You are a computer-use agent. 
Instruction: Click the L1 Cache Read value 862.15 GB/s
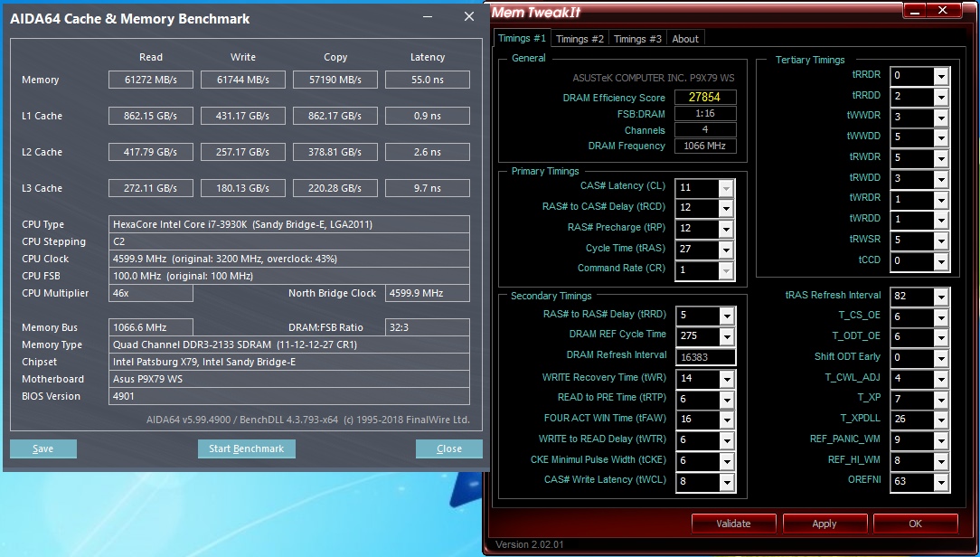point(151,116)
